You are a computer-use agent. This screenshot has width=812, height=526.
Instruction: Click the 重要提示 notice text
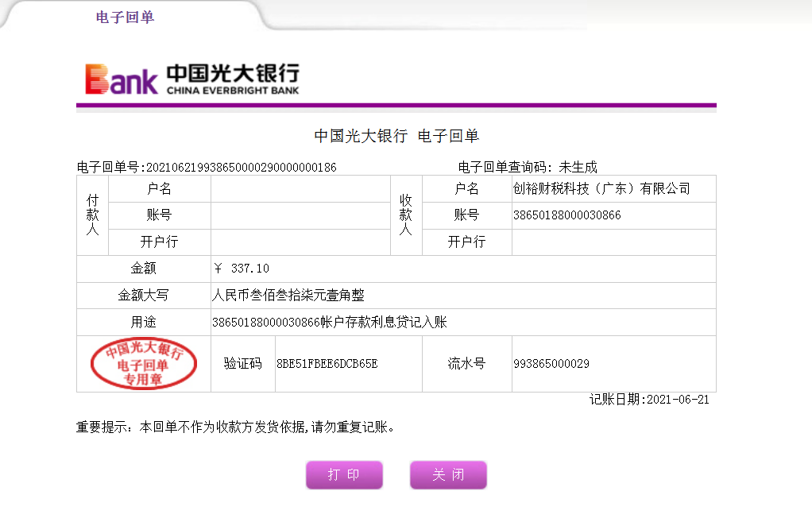(236, 427)
